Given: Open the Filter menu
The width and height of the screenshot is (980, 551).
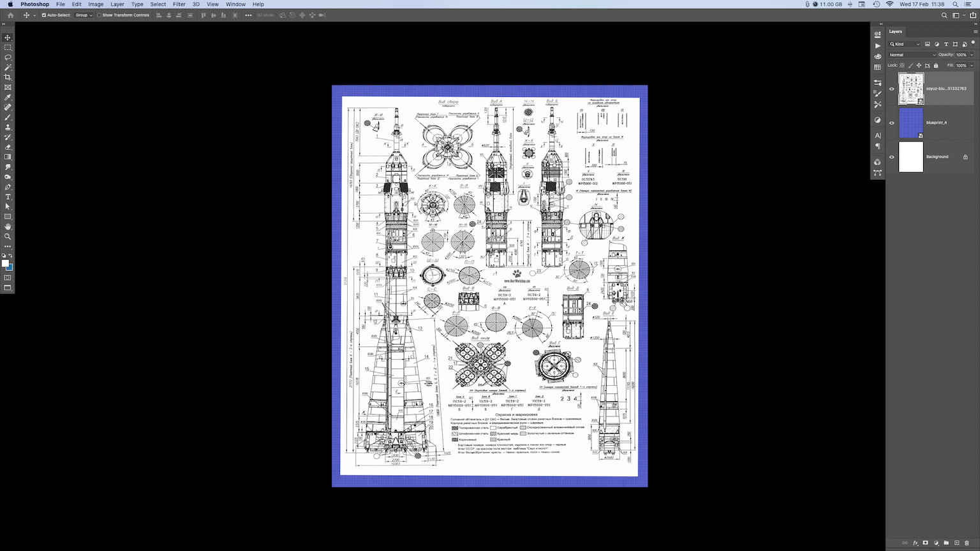Looking at the screenshot, I should (x=179, y=4).
